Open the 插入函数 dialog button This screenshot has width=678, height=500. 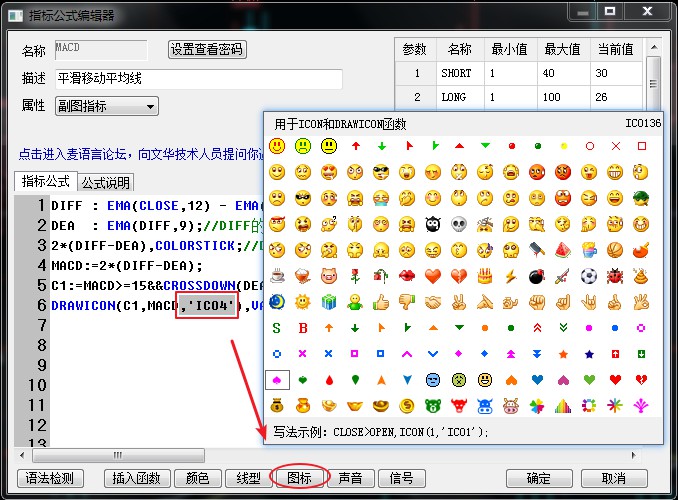pyautogui.click(x=135, y=478)
